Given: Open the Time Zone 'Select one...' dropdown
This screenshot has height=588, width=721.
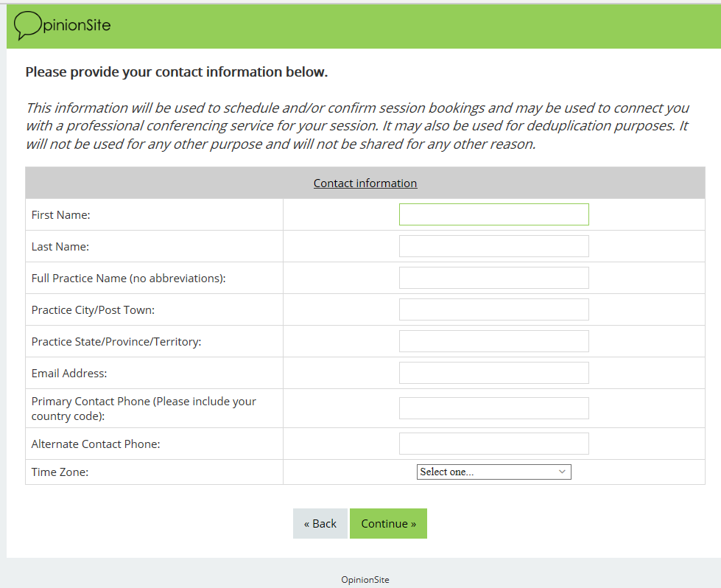Looking at the screenshot, I should 493,472.
